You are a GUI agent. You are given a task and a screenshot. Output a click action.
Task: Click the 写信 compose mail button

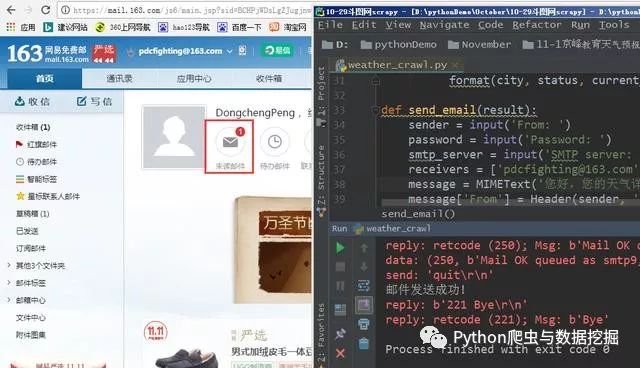[x=94, y=102]
